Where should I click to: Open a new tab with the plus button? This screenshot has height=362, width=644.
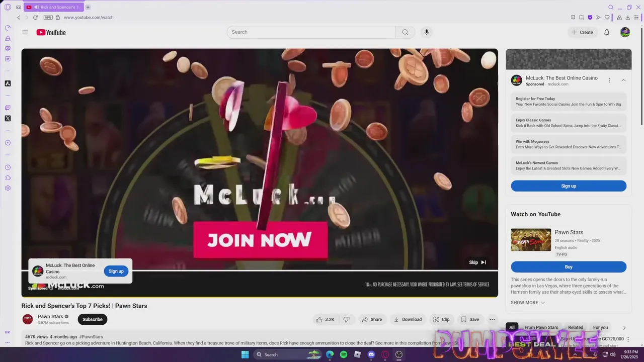[88, 7]
